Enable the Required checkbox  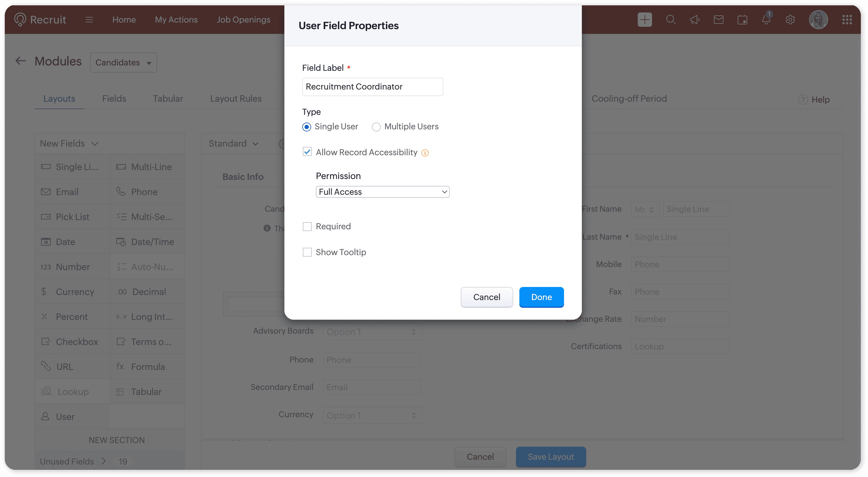(x=307, y=226)
